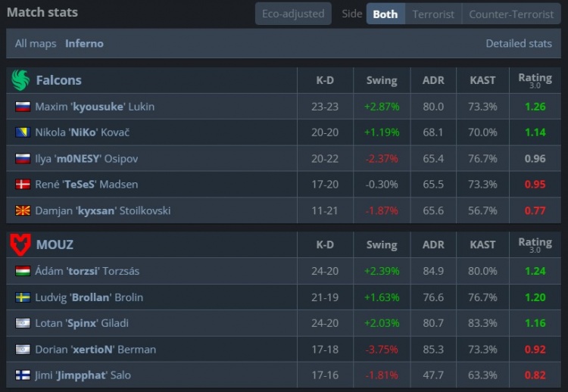Click the Hungarian flag beside torzsi
The height and width of the screenshot is (392, 568).
tap(22, 272)
